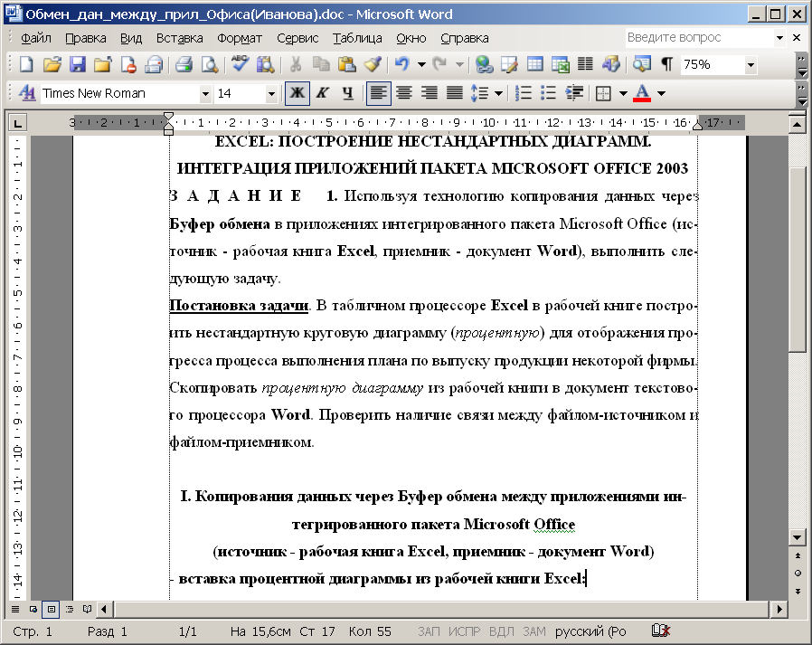Image resolution: width=812 pixels, height=645 pixels.
Task: Jump to previous page browse button
Action: coord(798,555)
